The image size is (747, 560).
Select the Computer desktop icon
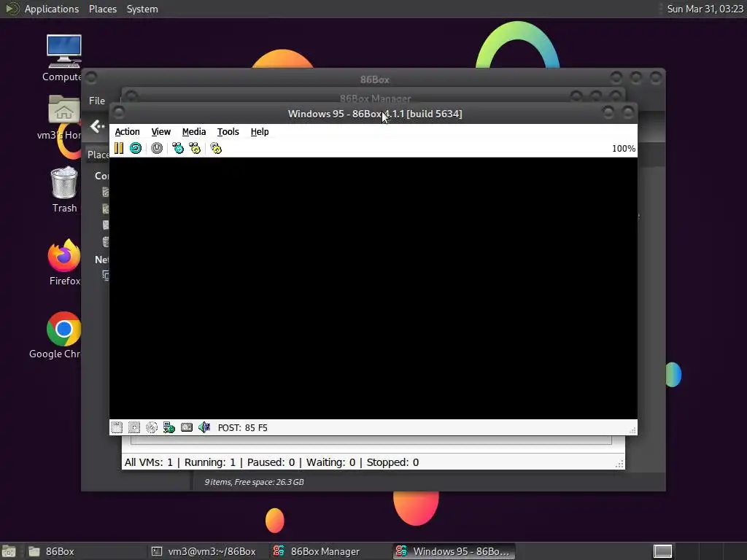(x=63, y=58)
